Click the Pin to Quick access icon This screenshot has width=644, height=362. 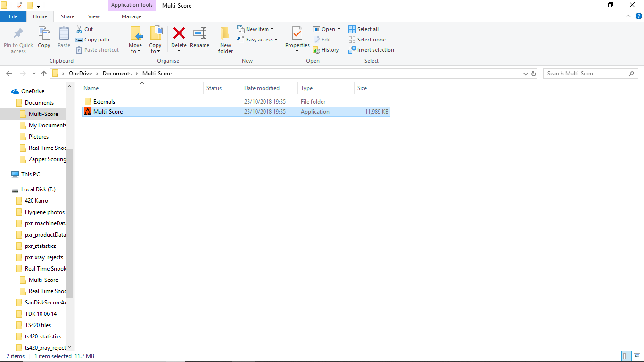(x=18, y=34)
